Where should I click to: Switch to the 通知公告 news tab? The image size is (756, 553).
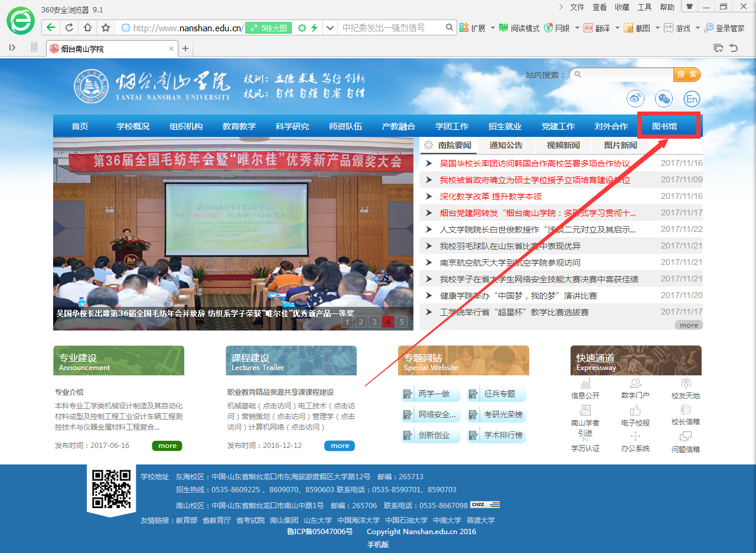(506, 145)
